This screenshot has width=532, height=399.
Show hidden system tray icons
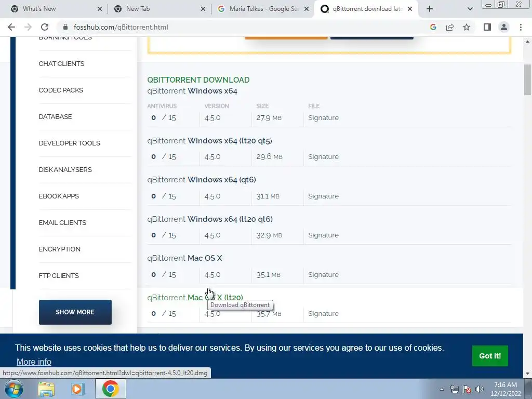tap(442, 389)
